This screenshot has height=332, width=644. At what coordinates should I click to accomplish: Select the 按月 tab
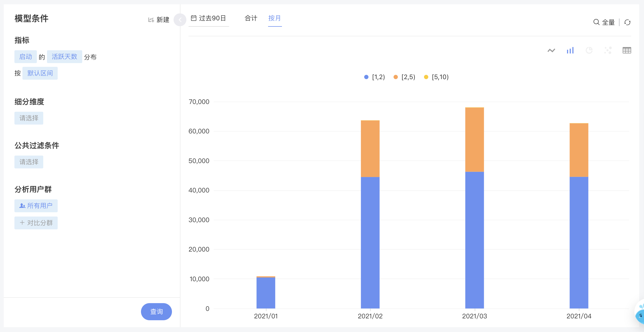tap(275, 18)
